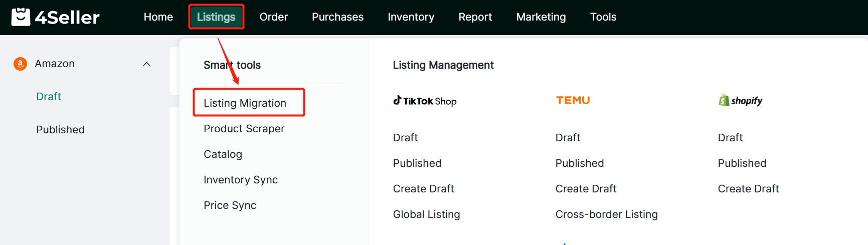The width and height of the screenshot is (868, 245).
Task: Click the 4Seller logo icon
Action: click(x=21, y=17)
